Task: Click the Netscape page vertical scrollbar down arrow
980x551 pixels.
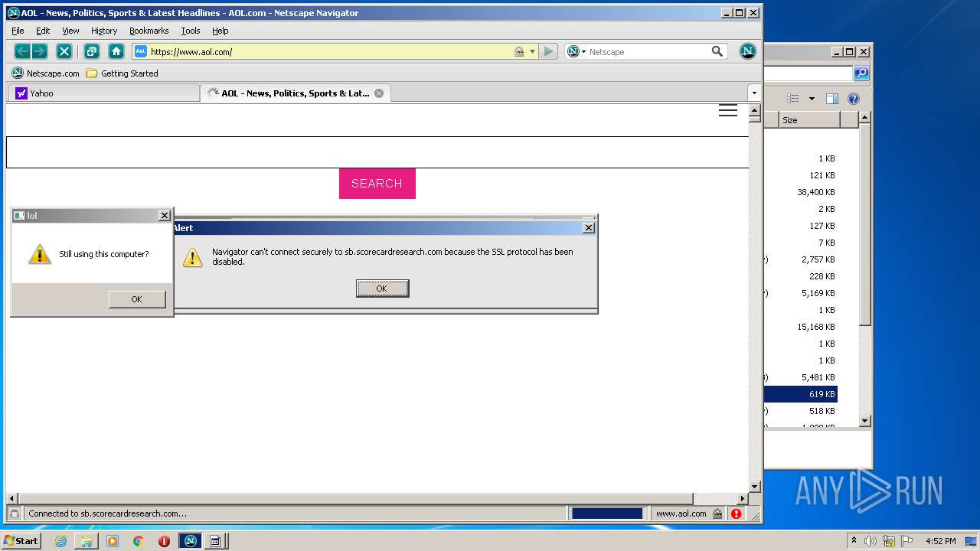Action: [x=754, y=487]
